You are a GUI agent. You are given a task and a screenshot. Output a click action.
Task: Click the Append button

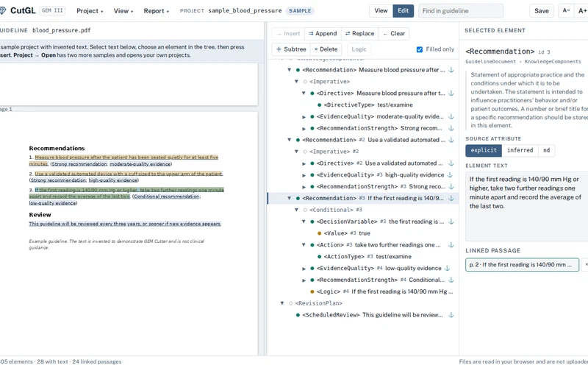(323, 33)
